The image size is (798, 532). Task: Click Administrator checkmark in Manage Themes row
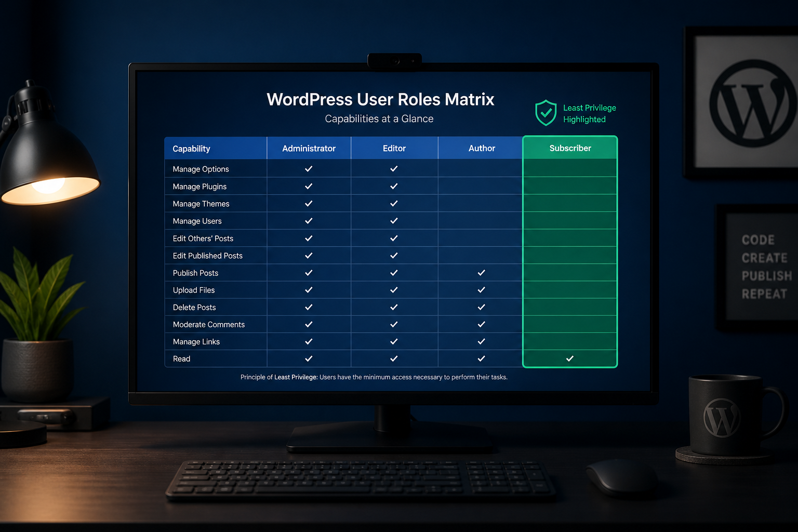tap(309, 204)
